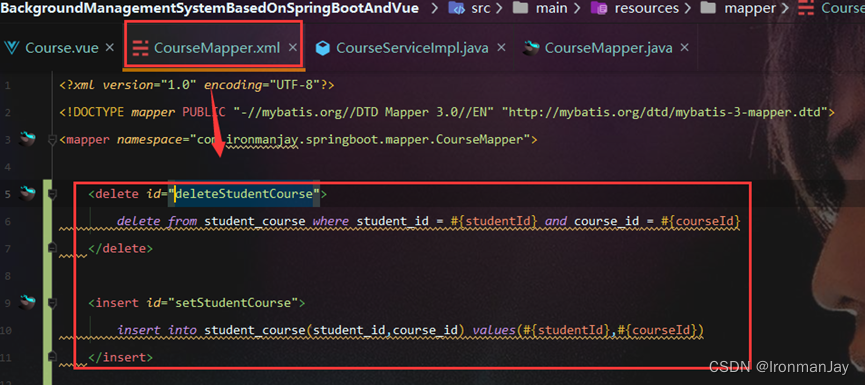Close the Course.vue tab

pyautogui.click(x=110, y=47)
